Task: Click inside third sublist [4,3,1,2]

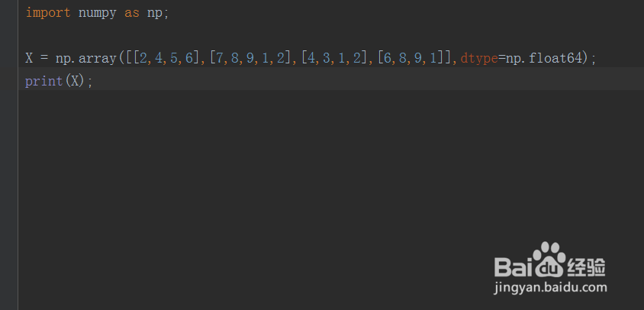Action: point(334,58)
